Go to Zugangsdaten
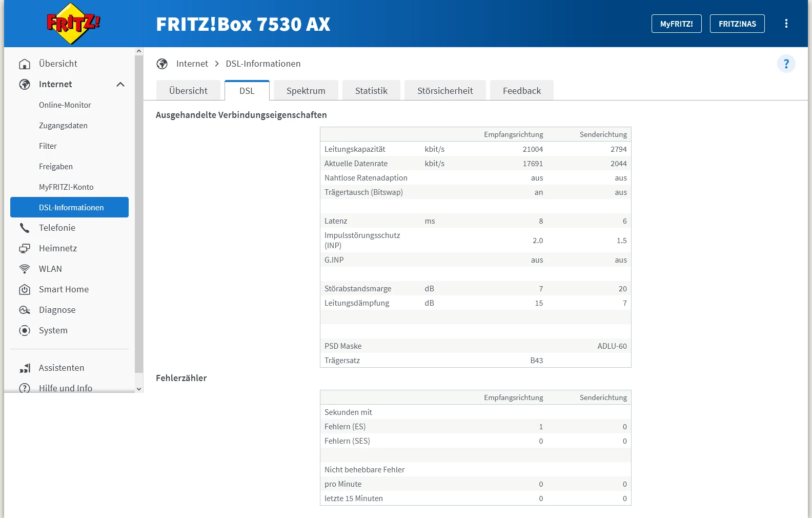This screenshot has width=812, height=518. (x=63, y=125)
